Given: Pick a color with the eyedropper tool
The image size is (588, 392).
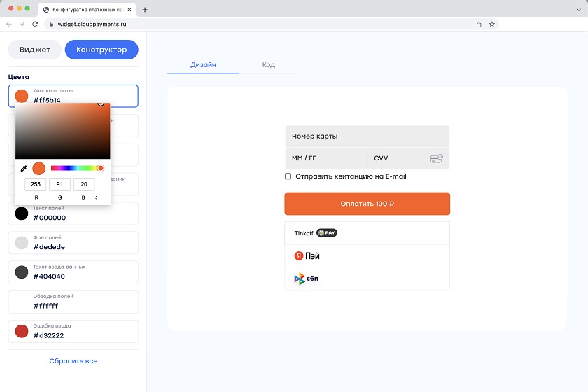Looking at the screenshot, I should 23,169.
